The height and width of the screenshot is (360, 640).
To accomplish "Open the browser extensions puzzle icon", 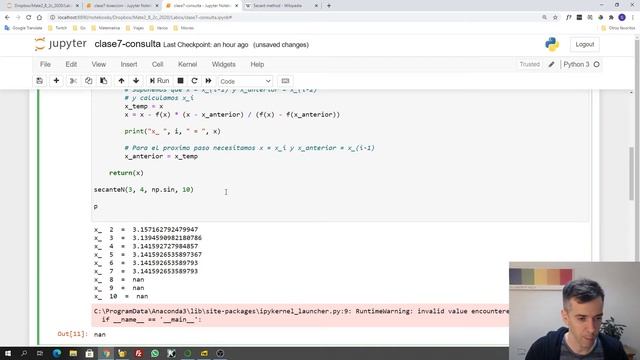I will [611, 18].
